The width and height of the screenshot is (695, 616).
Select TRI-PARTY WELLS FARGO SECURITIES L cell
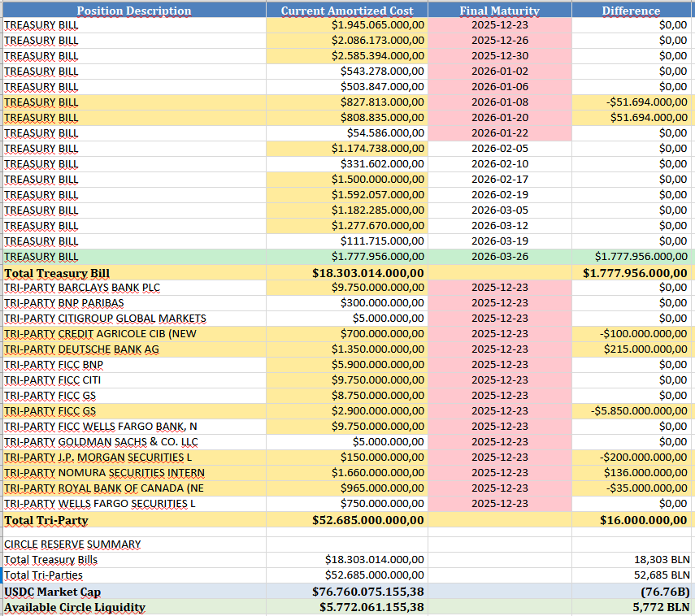134,504
